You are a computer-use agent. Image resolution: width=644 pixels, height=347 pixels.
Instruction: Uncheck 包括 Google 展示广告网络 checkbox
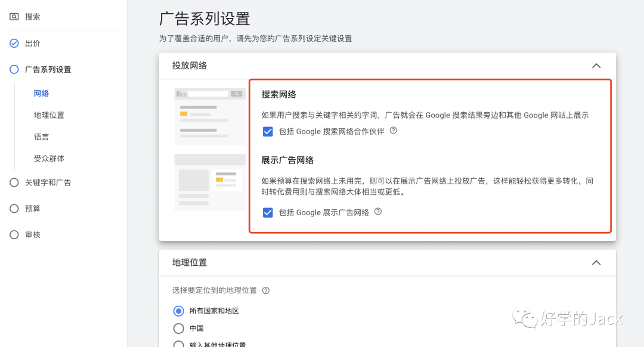[268, 213]
